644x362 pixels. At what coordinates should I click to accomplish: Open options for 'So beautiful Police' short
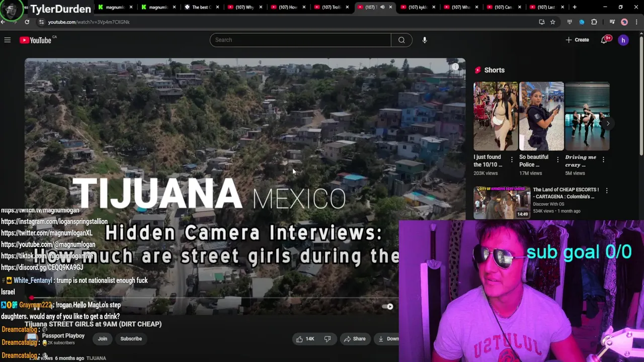point(557,159)
